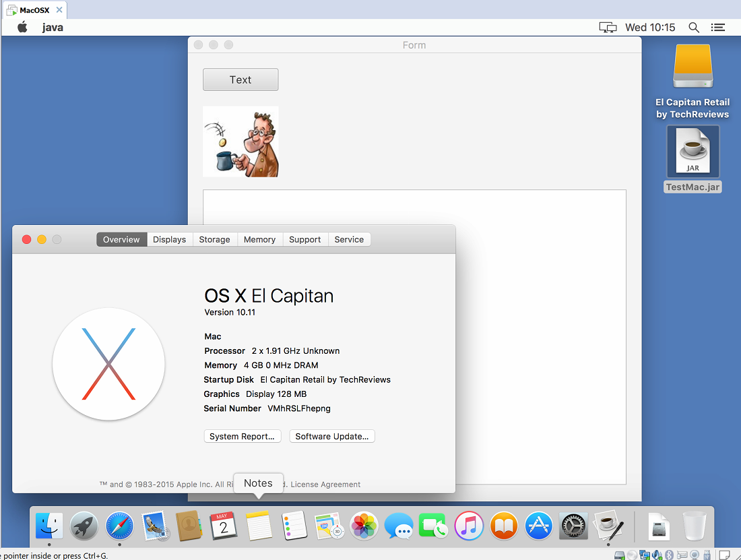Viewport: 741px width, 560px height.
Task: Click the cartoon man image in Form
Action: [x=240, y=142]
